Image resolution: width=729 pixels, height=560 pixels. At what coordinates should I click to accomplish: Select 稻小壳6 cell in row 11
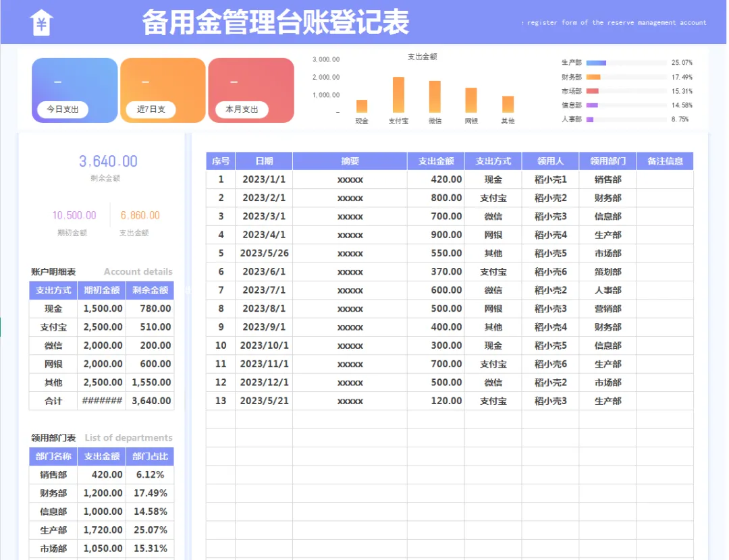pos(550,364)
